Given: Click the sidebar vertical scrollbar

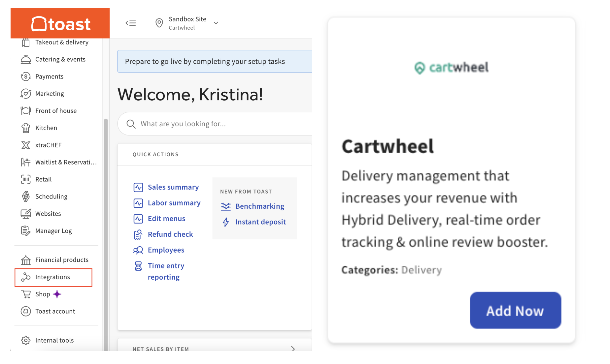Looking at the screenshot, I should coord(106,234).
